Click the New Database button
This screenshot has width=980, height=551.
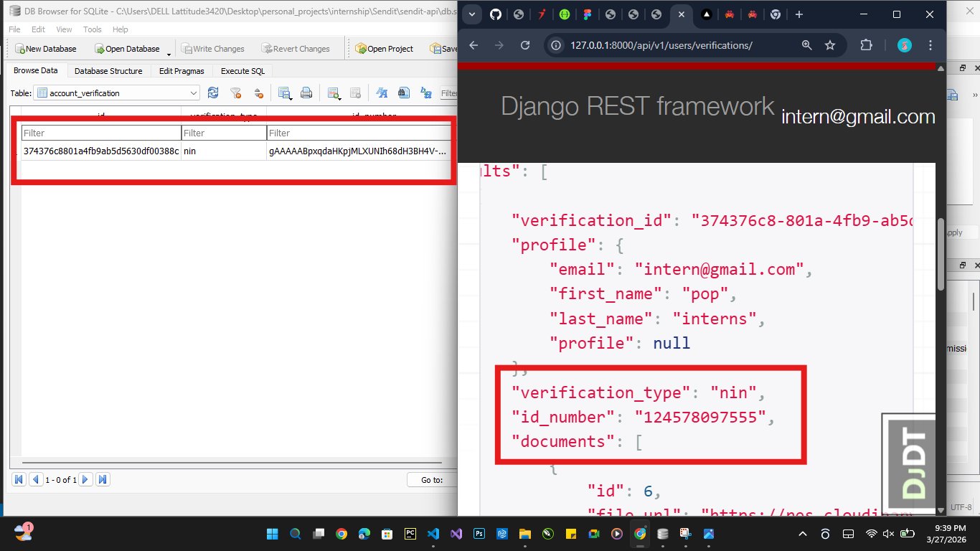pos(46,49)
